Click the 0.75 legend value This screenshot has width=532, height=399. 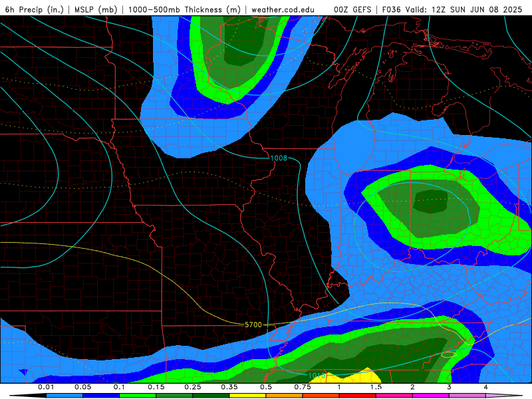[303, 387]
